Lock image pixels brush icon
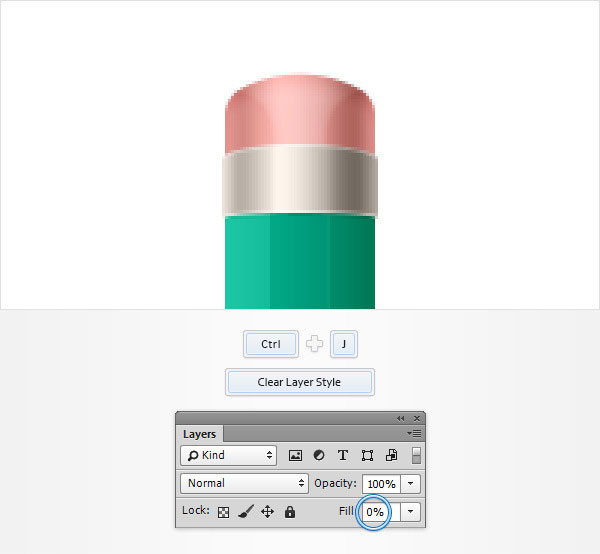The image size is (600, 554). (246, 512)
